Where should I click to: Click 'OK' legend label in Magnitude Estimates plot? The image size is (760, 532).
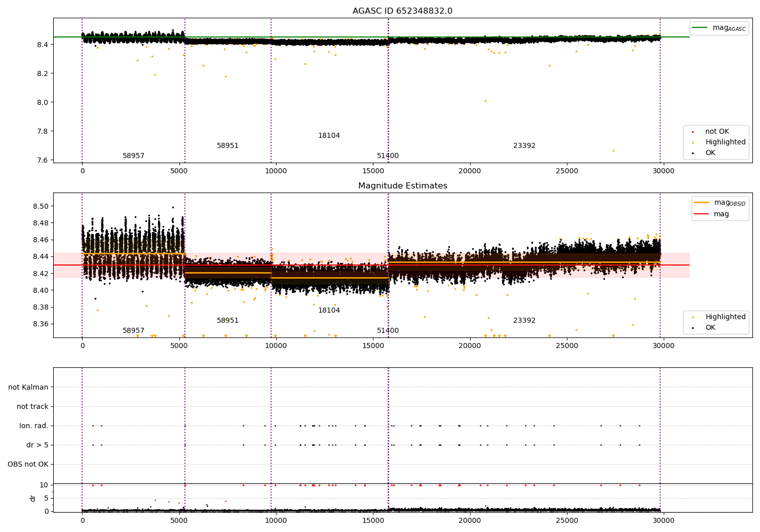pyautogui.click(x=710, y=328)
